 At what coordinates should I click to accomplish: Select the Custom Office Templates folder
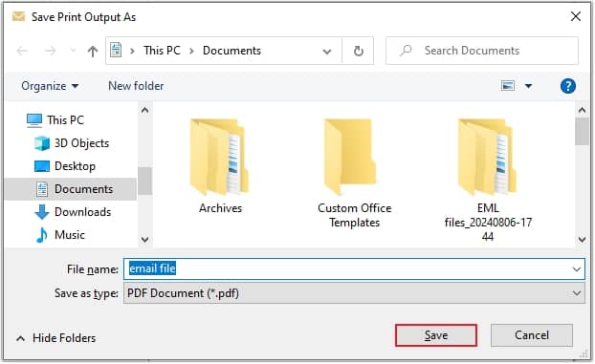[354, 173]
